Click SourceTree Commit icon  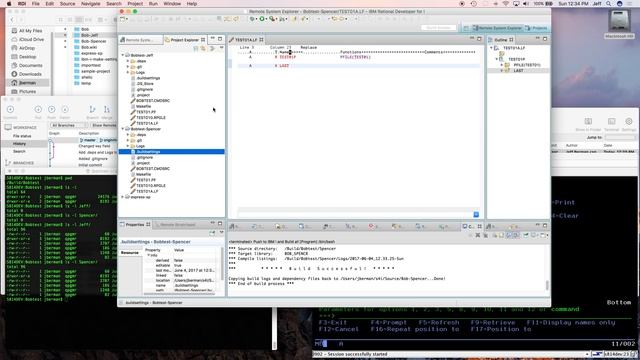coord(11,109)
